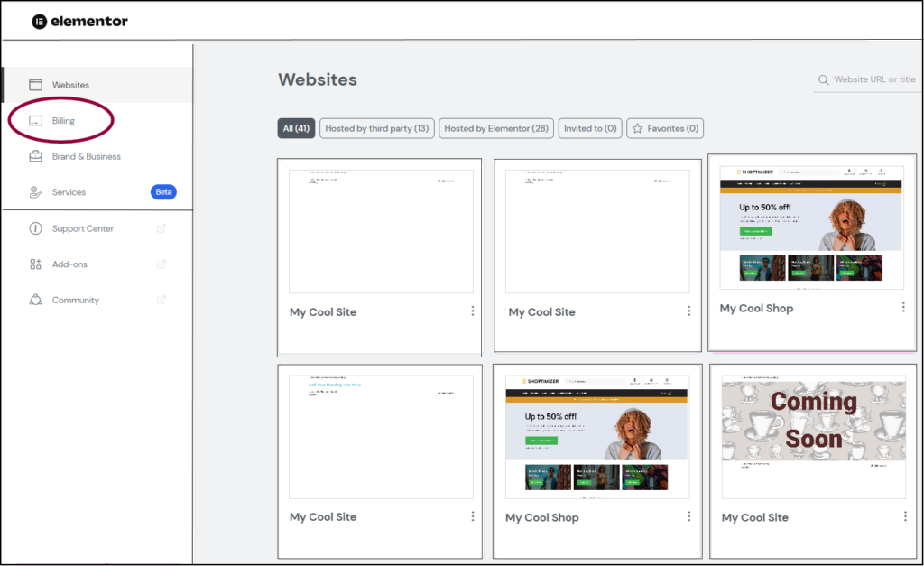Viewport: 924px width, 566px height.
Task: Toggle Hosted by third party (13) filter
Action: pyautogui.click(x=376, y=129)
